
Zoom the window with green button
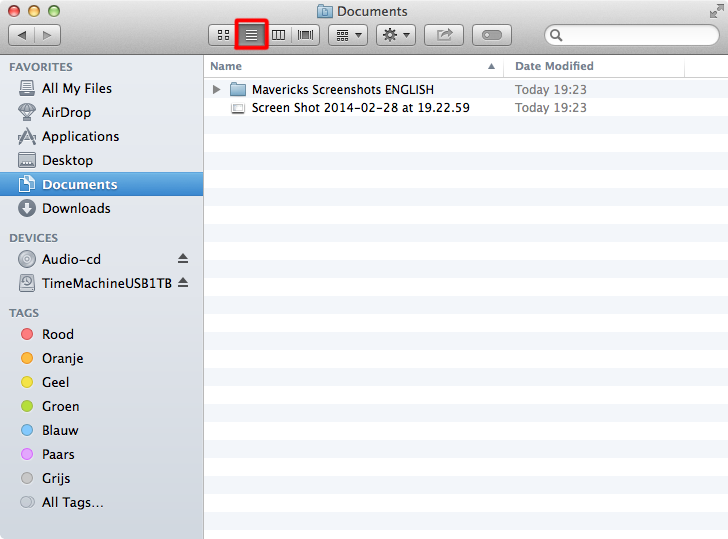coord(54,11)
